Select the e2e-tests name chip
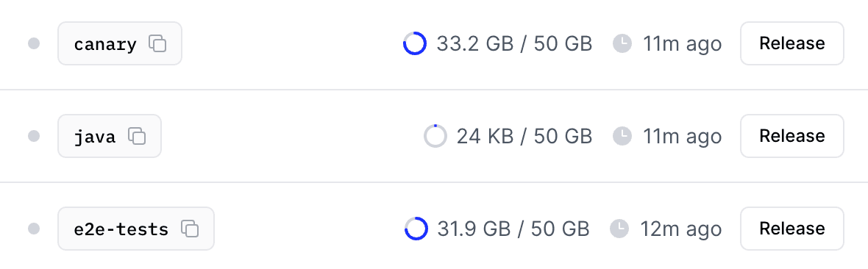868x269 pixels. point(136,229)
